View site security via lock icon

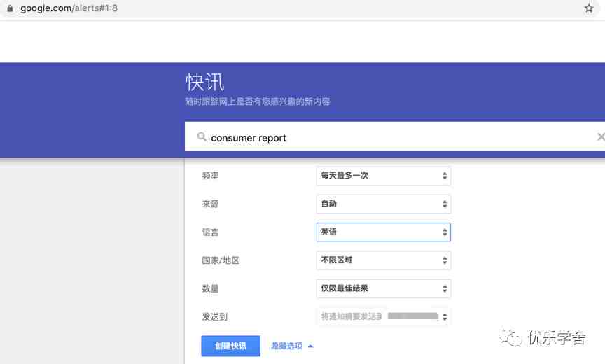coord(10,8)
